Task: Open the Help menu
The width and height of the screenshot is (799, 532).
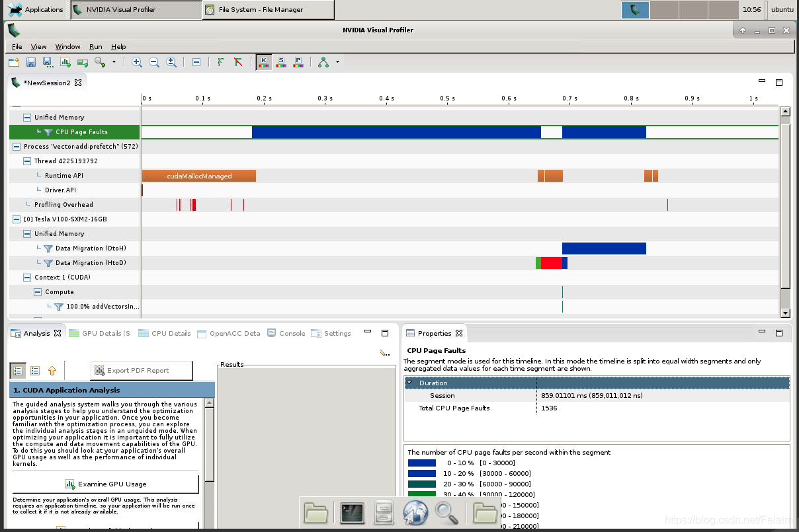Action: (x=118, y=47)
